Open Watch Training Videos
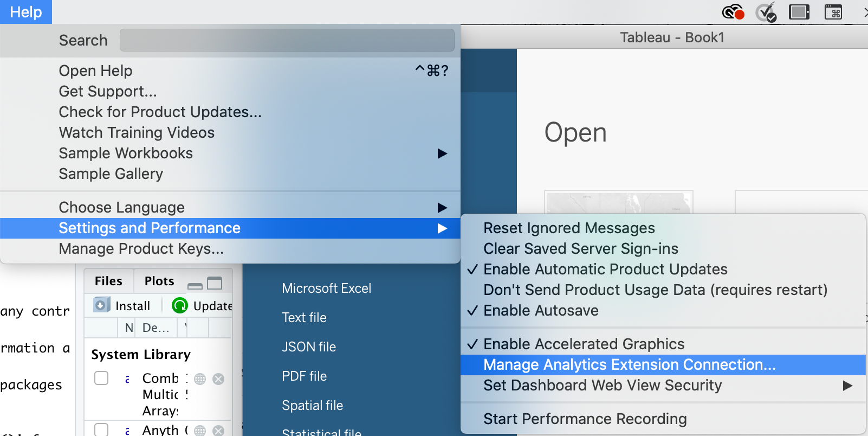 (x=230, y=133)
